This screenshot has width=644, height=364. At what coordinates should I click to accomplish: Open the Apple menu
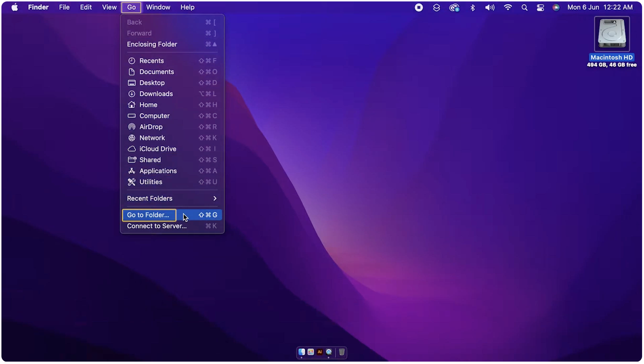(15, 7)
